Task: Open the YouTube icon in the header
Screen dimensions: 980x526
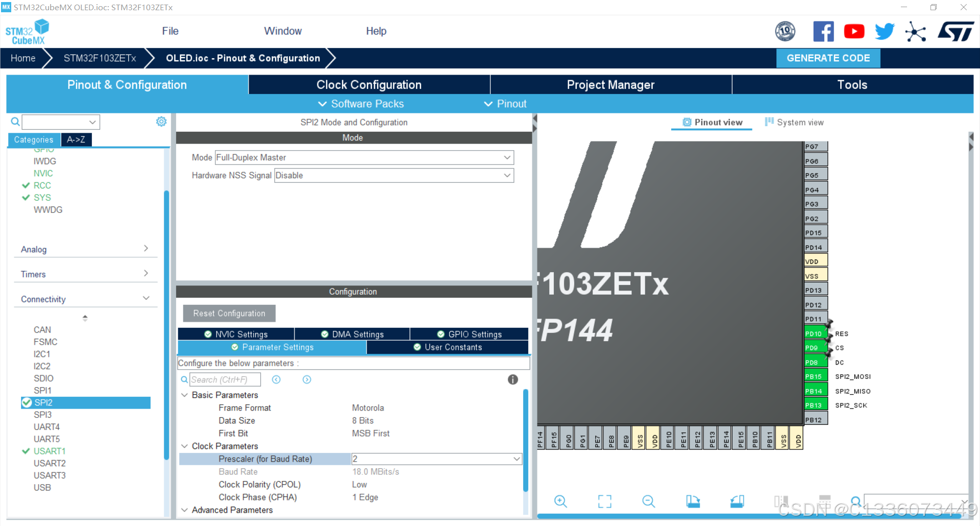Action: (x=854, y=32)
